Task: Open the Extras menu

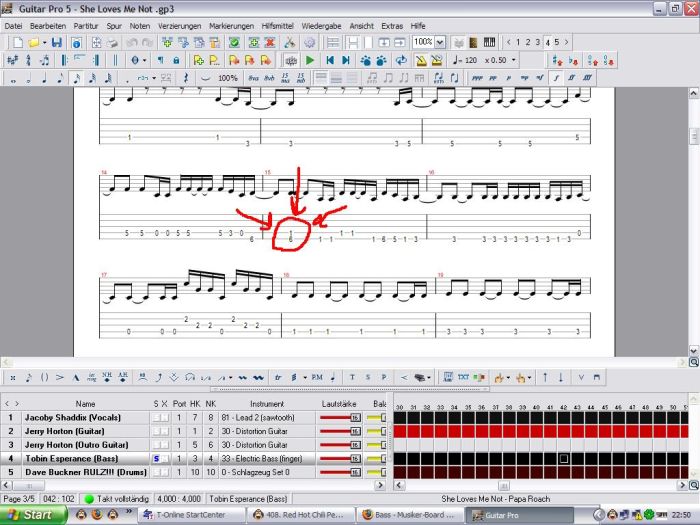Action: 392,26
